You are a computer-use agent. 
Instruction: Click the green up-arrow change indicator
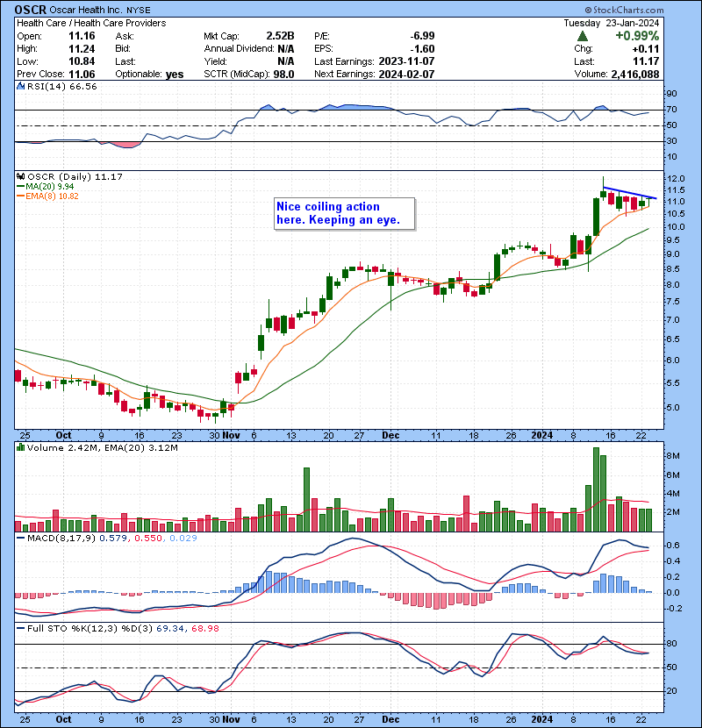pyautogui.click(x=582, y=36)
